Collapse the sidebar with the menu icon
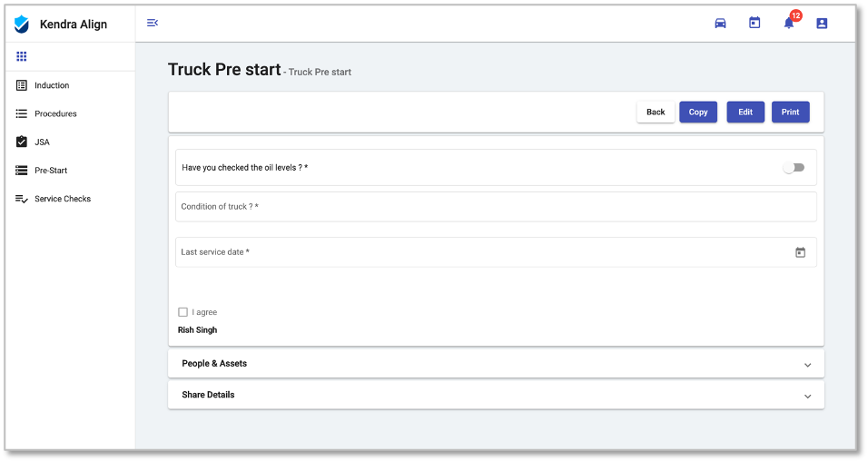 [153, 23]
